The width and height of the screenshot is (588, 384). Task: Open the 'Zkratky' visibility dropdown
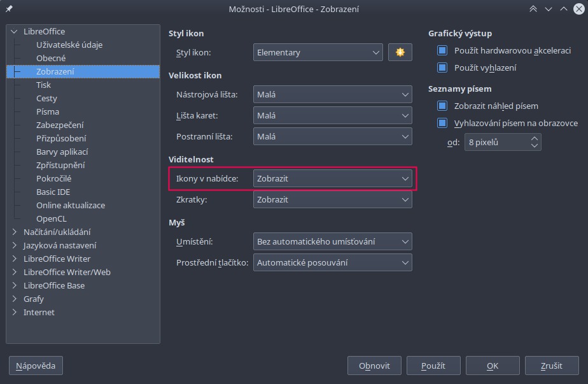pos(332,199)
